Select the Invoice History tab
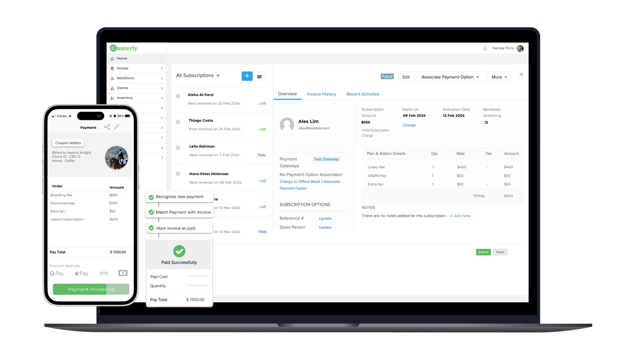The width and height of the screenshot is (644, 362). coord(322,94)
